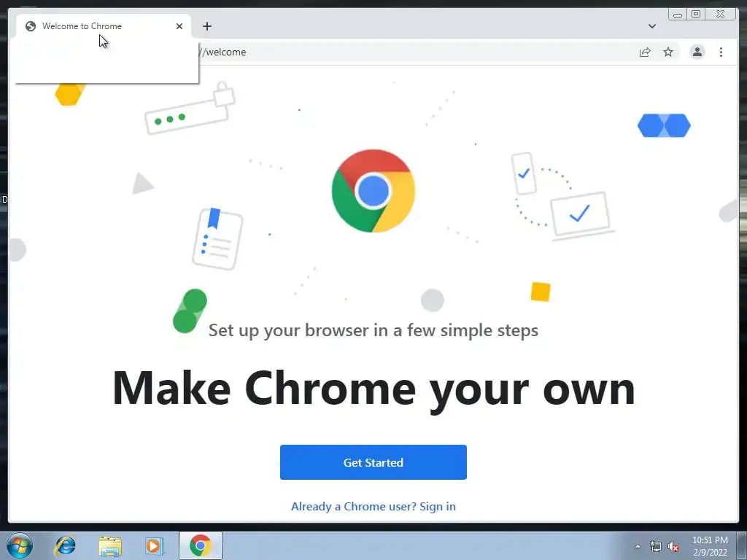Open the network status tray icon
This screenshot has width=747, height=560.
[656, 546]
